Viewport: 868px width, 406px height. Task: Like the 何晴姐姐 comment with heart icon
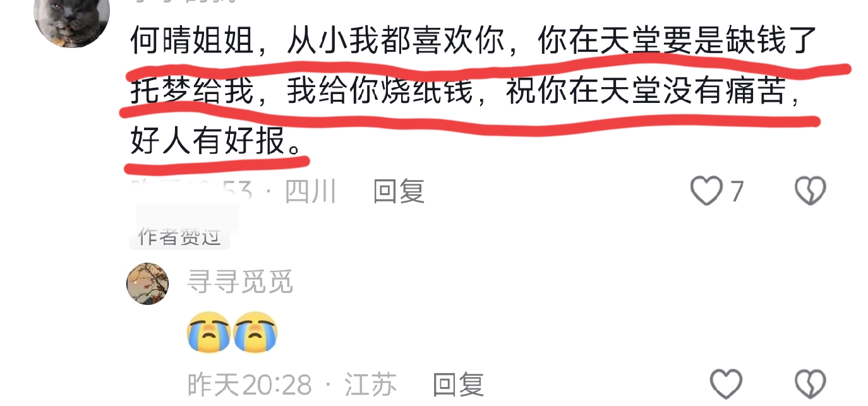pos(706,191)
